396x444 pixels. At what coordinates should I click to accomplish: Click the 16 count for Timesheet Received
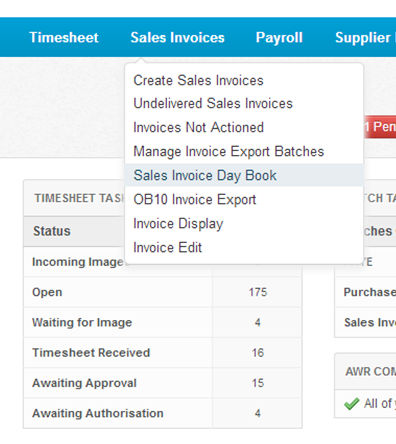tap(258, 353)
